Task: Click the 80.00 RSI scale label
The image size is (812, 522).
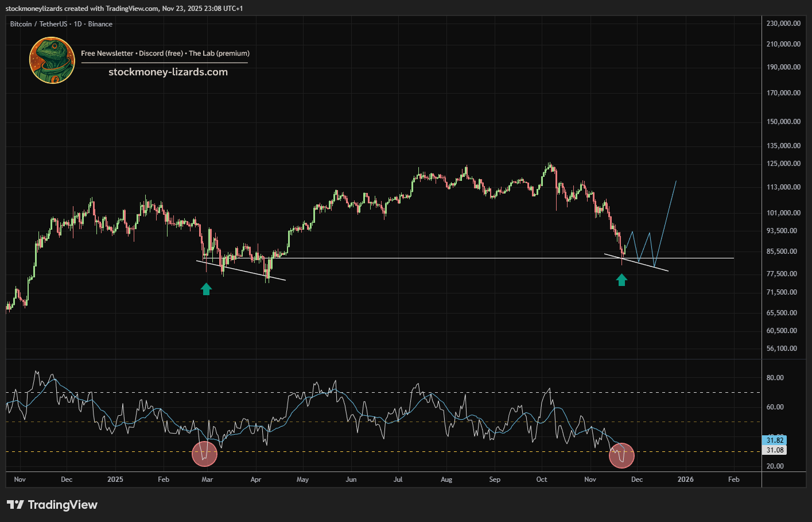Action: click(x=775, y=378)
